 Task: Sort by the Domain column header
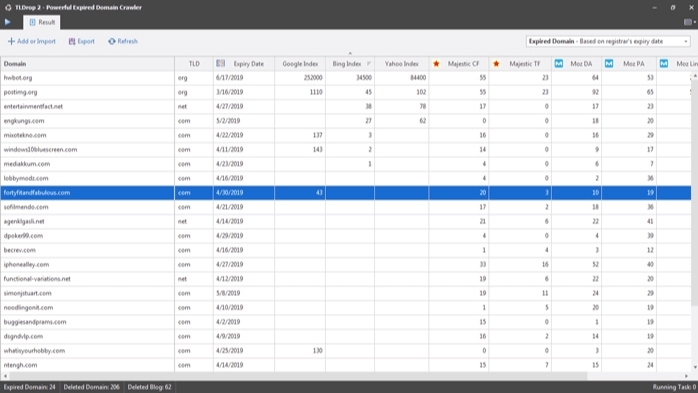coord(87,64)
